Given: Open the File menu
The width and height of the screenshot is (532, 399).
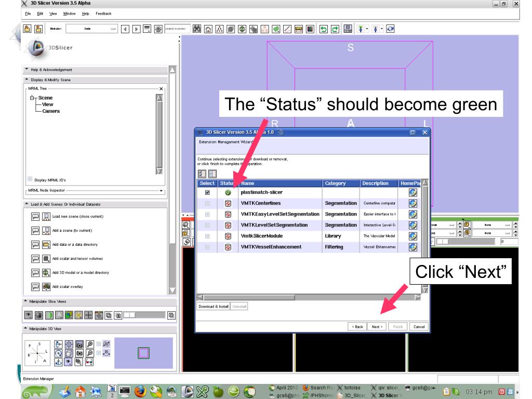Looking at the screenshot, I should 28,14.
